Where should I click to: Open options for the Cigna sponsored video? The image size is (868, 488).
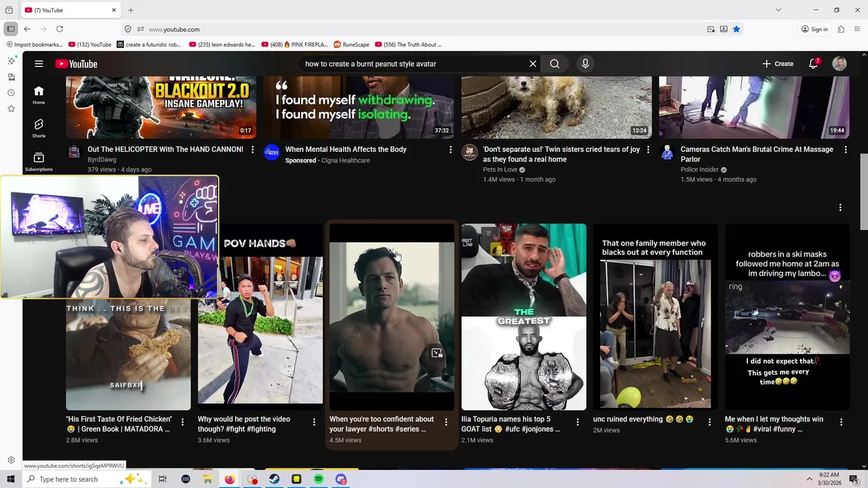[x=450, y=150]
